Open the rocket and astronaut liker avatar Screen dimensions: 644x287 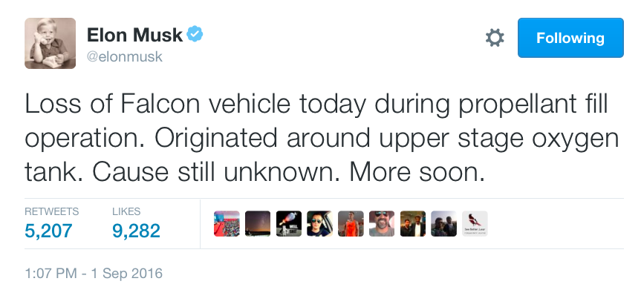click(289, 224)
